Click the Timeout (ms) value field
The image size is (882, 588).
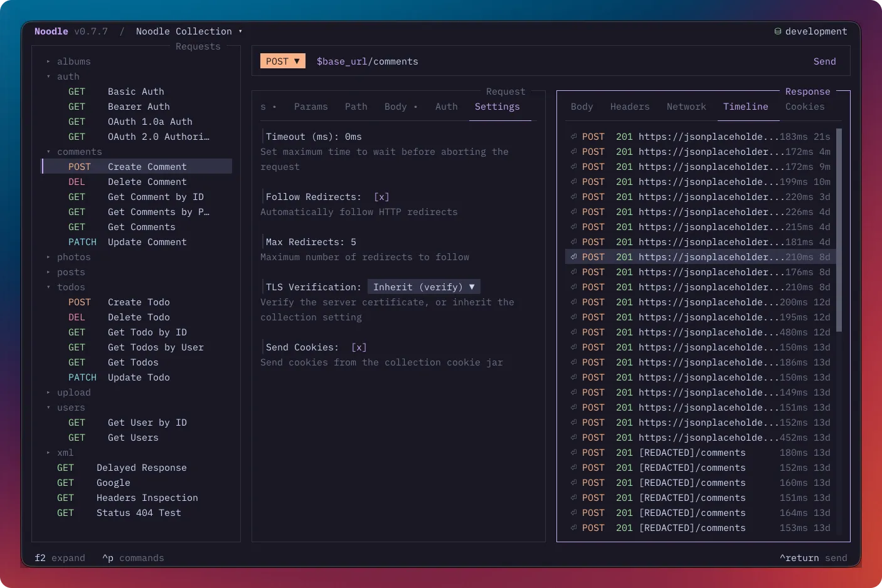(x=353, y=137)
